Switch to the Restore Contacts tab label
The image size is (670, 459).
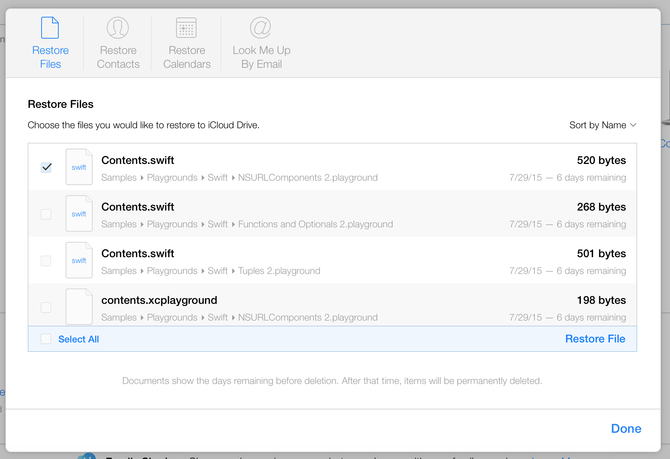coord(118,57)
